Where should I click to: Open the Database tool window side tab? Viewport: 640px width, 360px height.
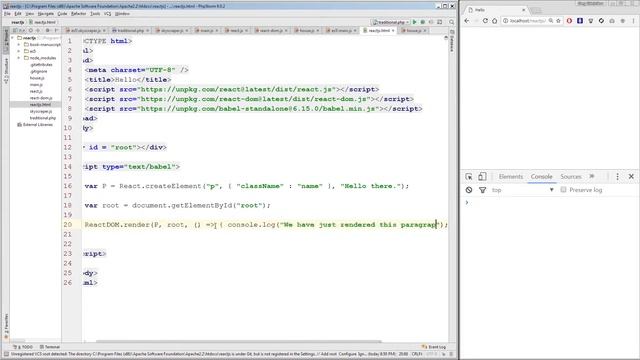[452, 41]
